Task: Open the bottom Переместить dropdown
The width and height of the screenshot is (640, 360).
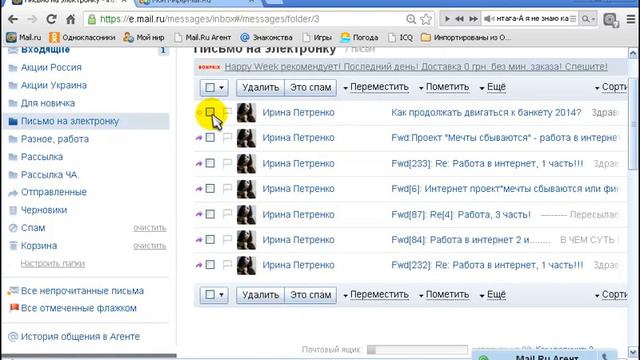Action: (x=376, y=295)
